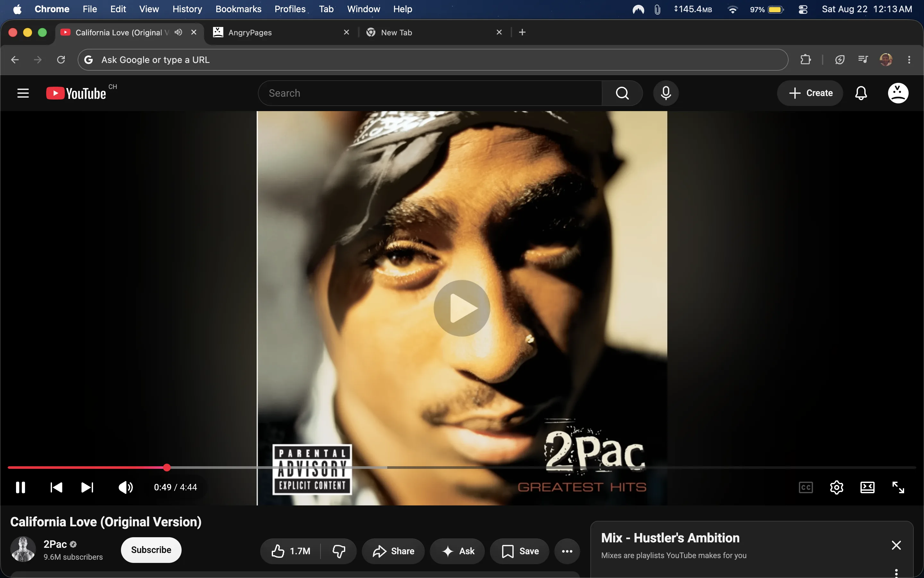This screenshot has width=924, height=578.
Task: Mute the video volume speaker
Action: (126, 487)
